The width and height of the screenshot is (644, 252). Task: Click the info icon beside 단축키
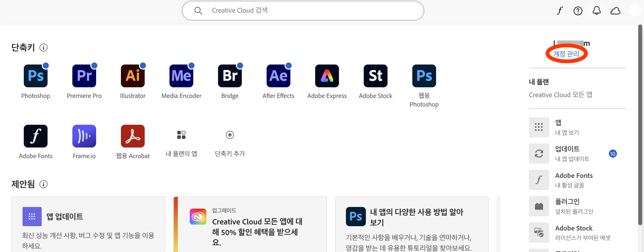[x=44, y=48]
